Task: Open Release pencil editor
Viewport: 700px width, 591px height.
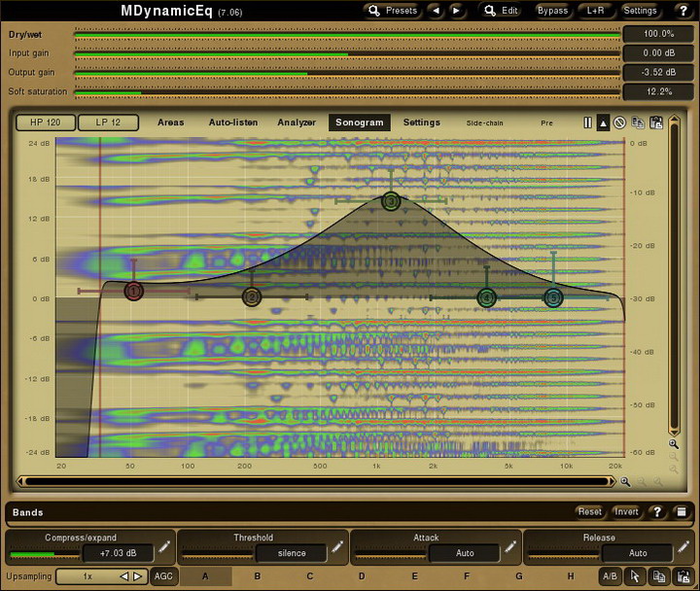Action: [683, 546]
